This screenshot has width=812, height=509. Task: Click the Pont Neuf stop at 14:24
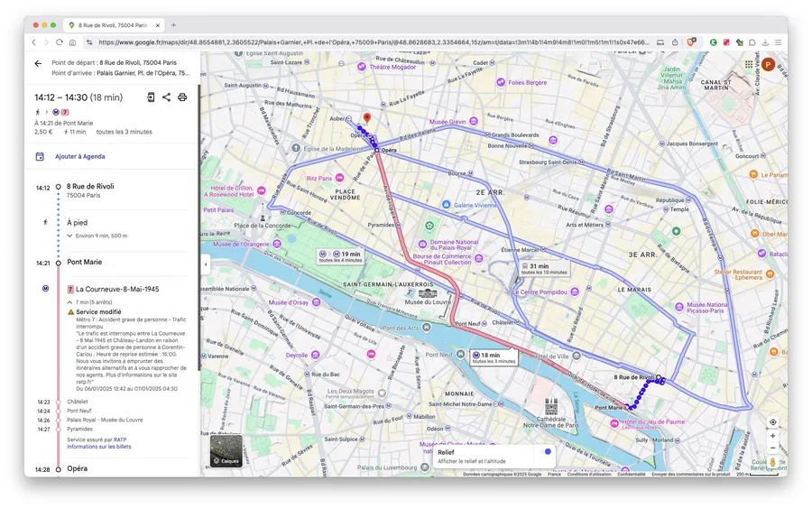click(x=78, y=411)
